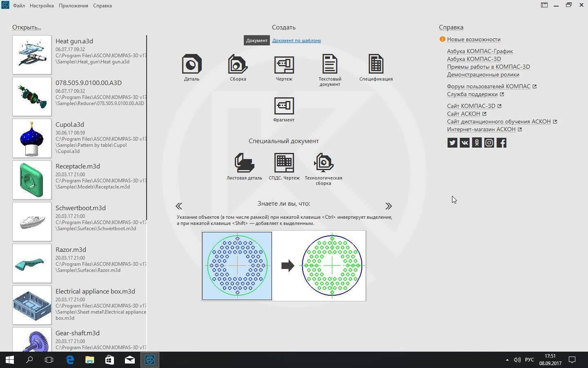Viewport: 588px width, 368px height.
Task: Show hidden system tray icons
Action: click(x=507, y=360)
